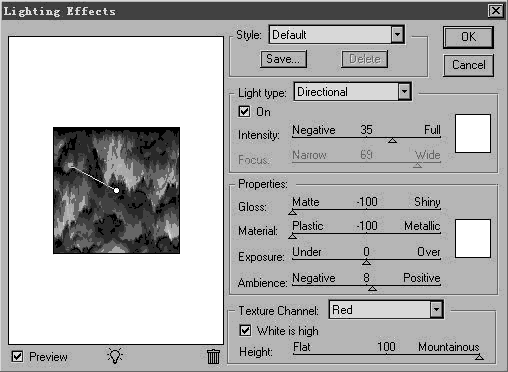
Task: Click the Metallic label on Material slider
Action: coord(422,226)
